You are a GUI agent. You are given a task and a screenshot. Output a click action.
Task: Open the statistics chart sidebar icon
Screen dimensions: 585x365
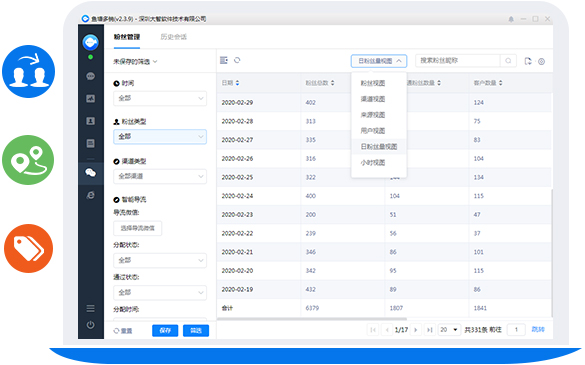[x=91, y=99]
